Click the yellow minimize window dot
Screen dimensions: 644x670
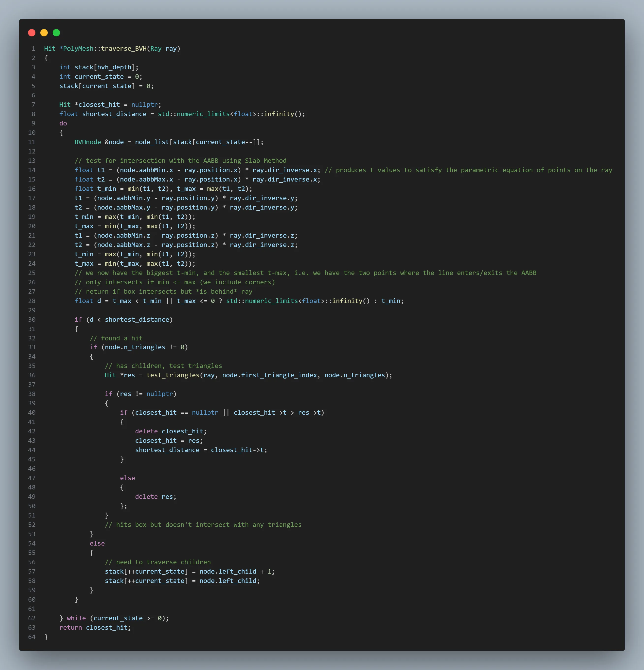coord(44,33)
